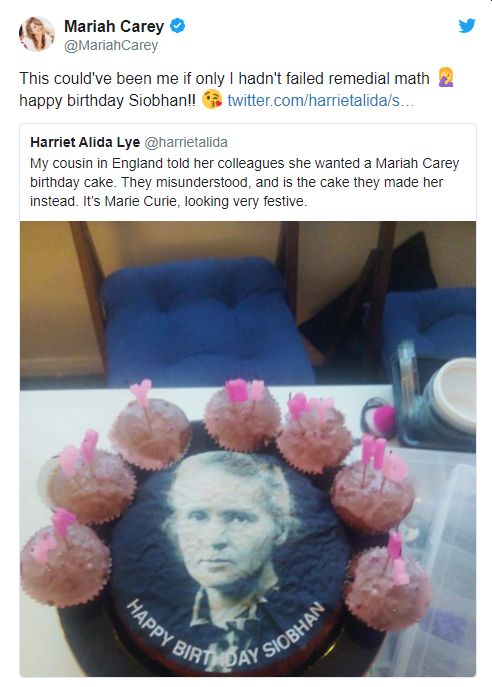Viewport: 492px width, 687px height.
Task: Click the face-palm emoji after 'remedial math'
Action: (x=446, y=78)
